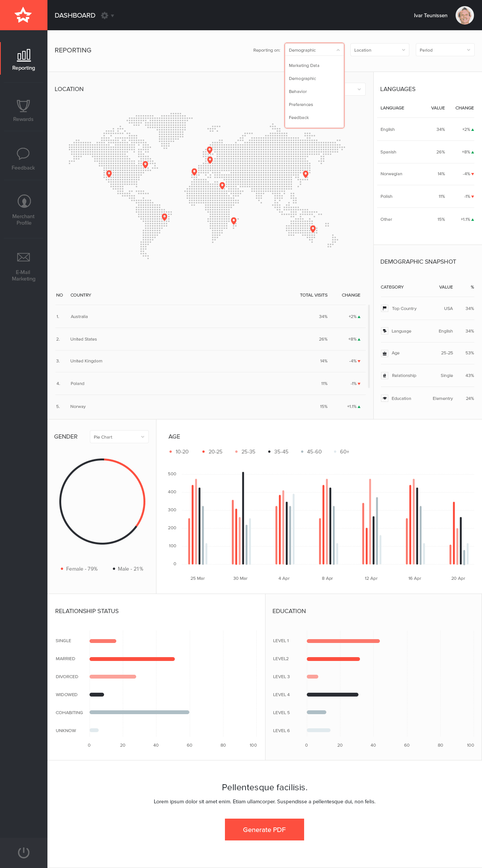The height and width of the screenshot is (868, 482).
Task: Open the dashboard settings gear
Action: tap(105, 16)
